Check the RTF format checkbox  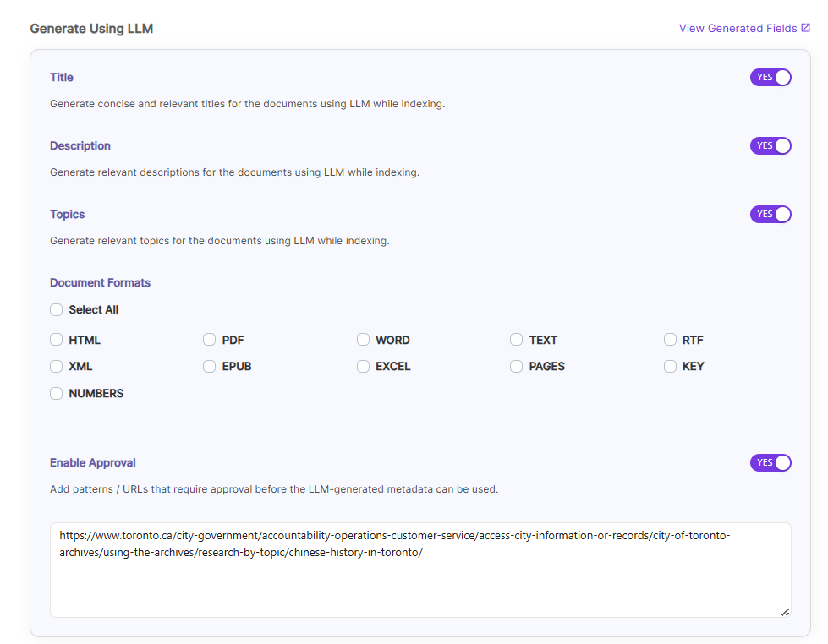coord(670,340)
